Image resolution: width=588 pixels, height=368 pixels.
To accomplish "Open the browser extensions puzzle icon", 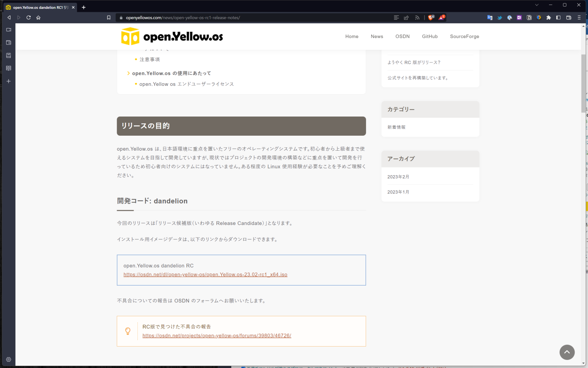I will click(549, 17).
